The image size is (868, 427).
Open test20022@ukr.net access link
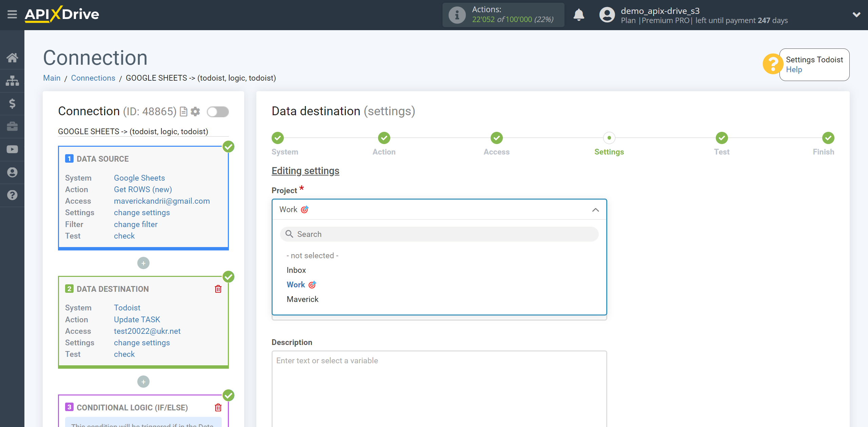(x=147, y=331)
